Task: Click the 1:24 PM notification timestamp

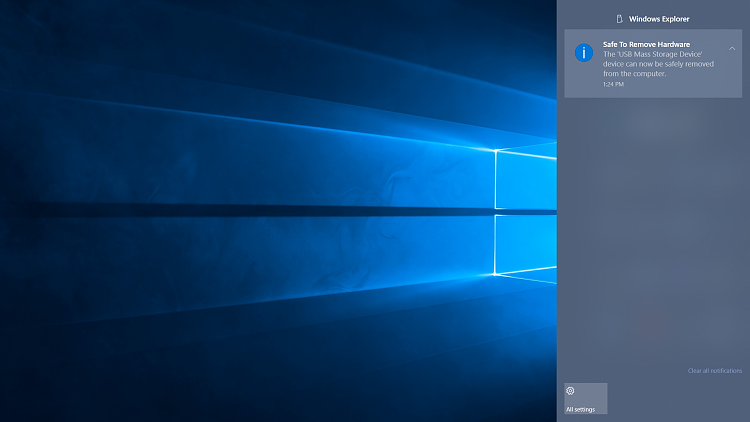Action: click(613, 84)
